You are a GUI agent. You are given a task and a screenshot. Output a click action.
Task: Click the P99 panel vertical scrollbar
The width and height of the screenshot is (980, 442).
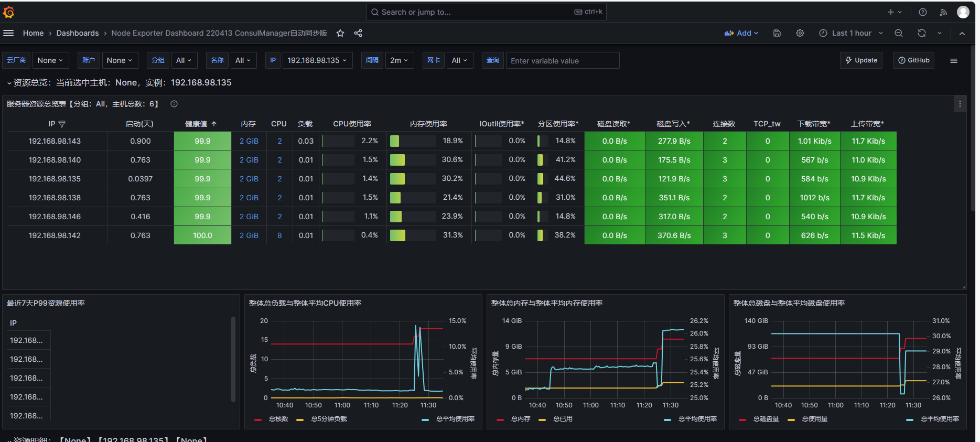(x=233, y=359)
